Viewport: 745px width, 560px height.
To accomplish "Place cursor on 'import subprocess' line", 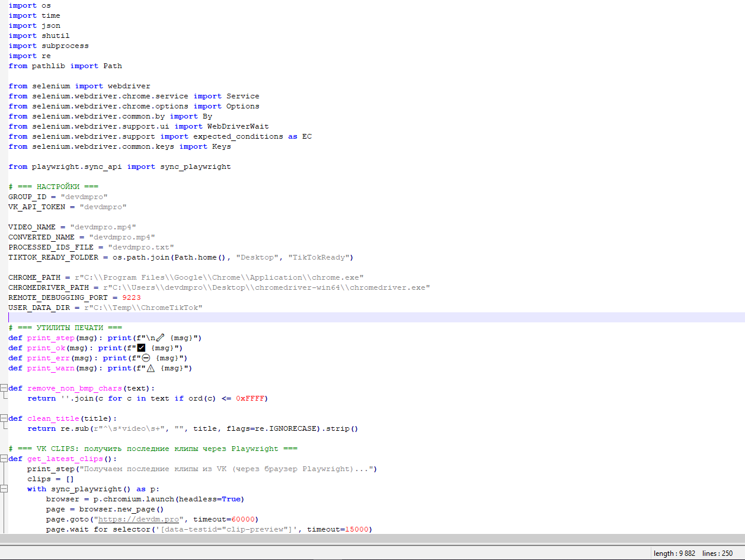I will pos(49,46).
